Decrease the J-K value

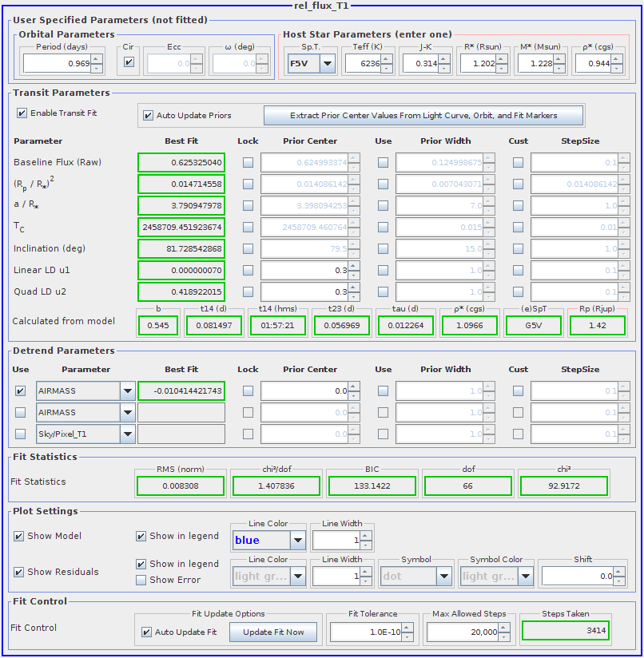click(443, 68)
